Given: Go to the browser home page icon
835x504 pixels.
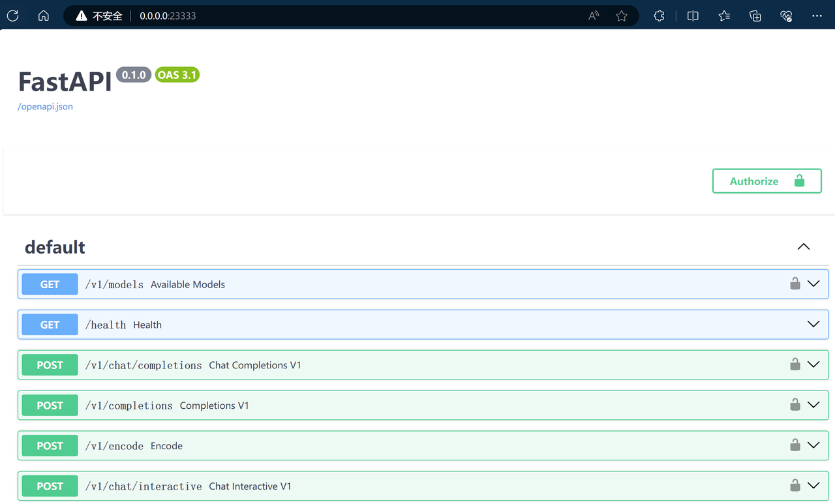Looking at the screenshot, I should coord(44,16).
